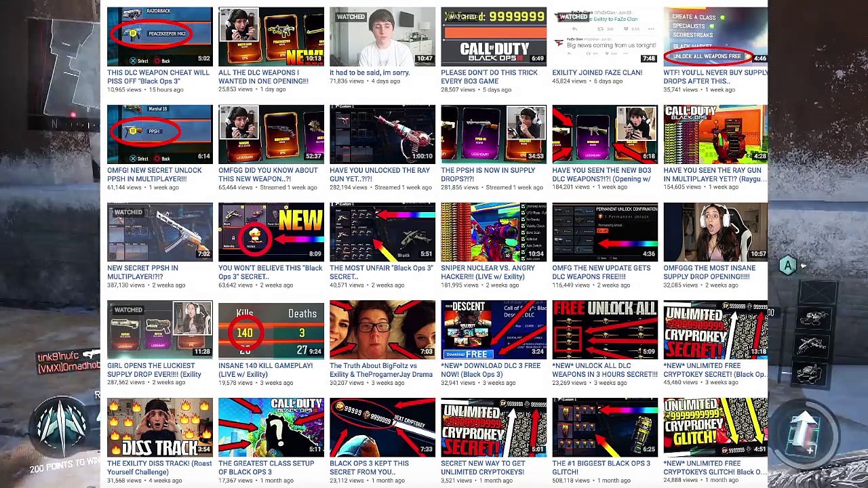Open "NEW SECRET PPSH IN MULTIPLAYER!?!?" thumbnail
The height and width of the screenshot is (488, 868).
click(159, 232)
